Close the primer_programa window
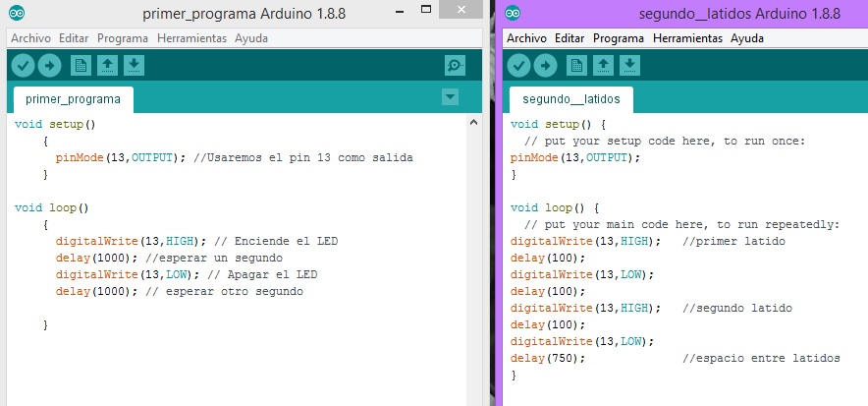 (x=461, y=10)
